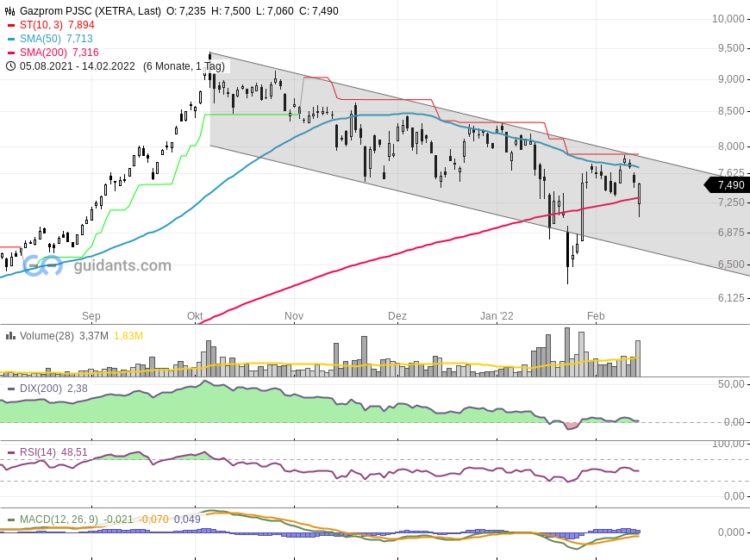Click the 6,500 price axis label
The height and width of the screenshot is (560, 750).
731,264
